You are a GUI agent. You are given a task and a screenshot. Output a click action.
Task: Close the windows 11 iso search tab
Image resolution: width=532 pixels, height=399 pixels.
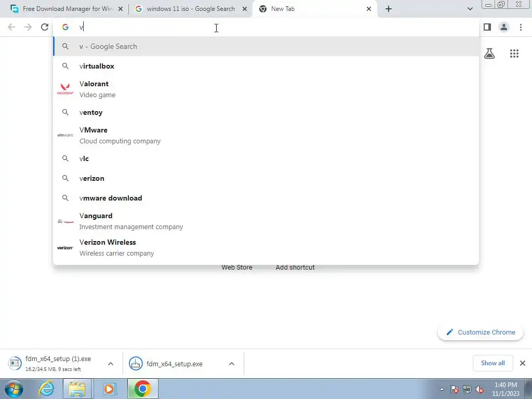tap(245, 9)
